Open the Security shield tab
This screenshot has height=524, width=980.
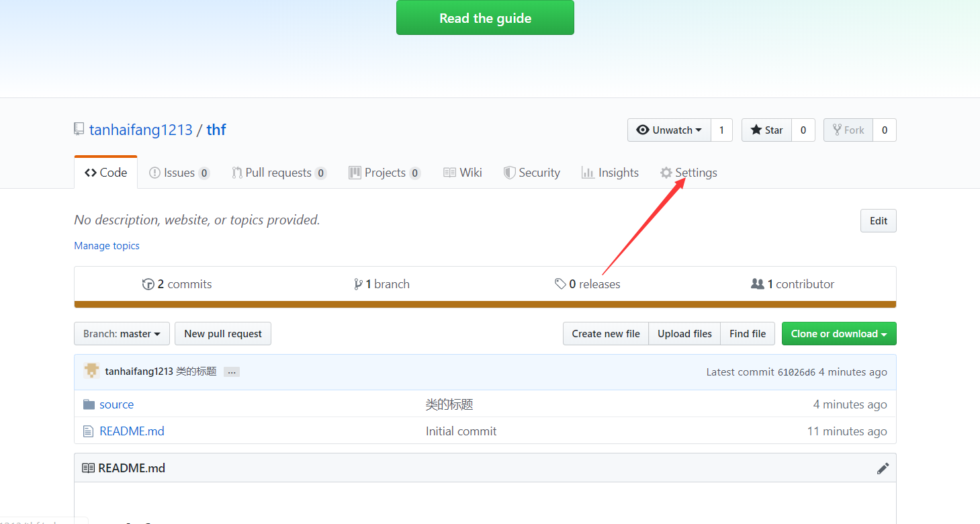531,173
